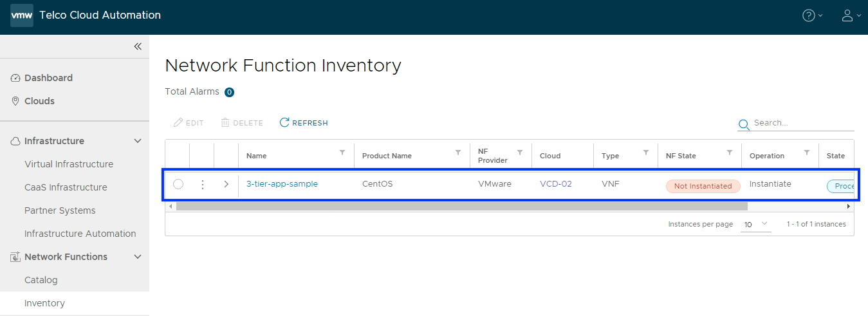Viewport: 868px width, 316px height.
Task: Open the instances per page dropdown
Action: pos(756,224)
